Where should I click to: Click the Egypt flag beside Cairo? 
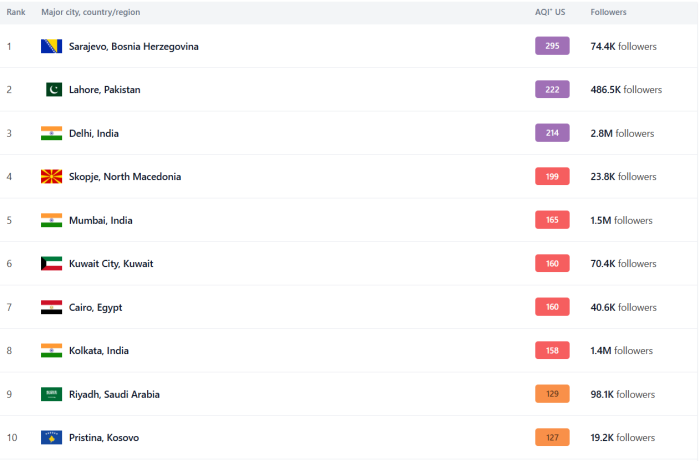tap(51, 307)
